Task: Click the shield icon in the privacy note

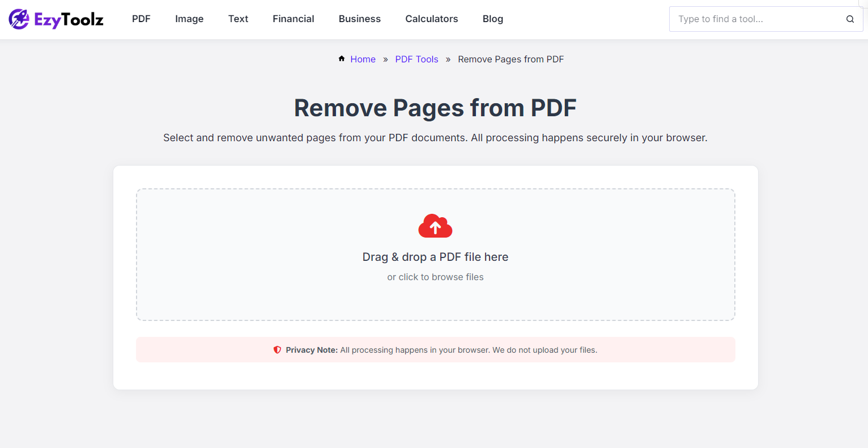Action: click(278, 350)
